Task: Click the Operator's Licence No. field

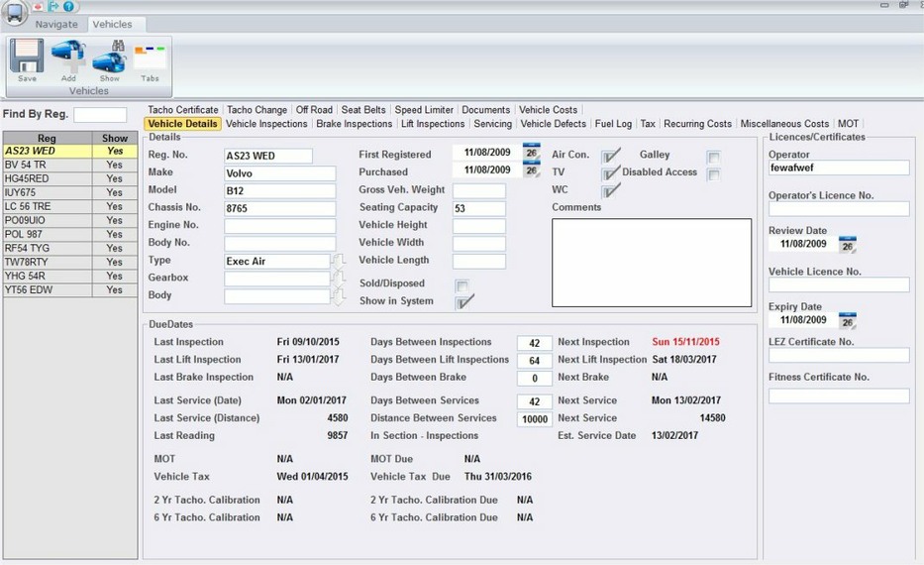Action: 839,209
